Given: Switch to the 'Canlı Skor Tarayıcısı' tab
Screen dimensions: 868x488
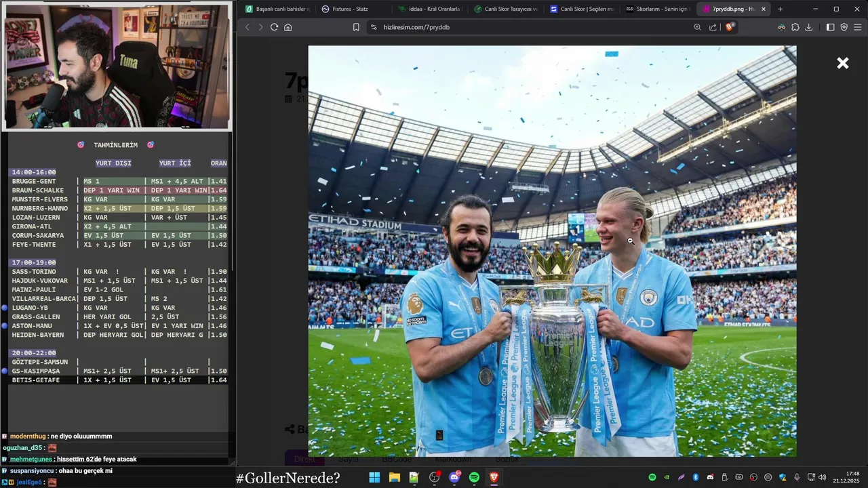Looking at the screenshot, I should pos(506,9).
